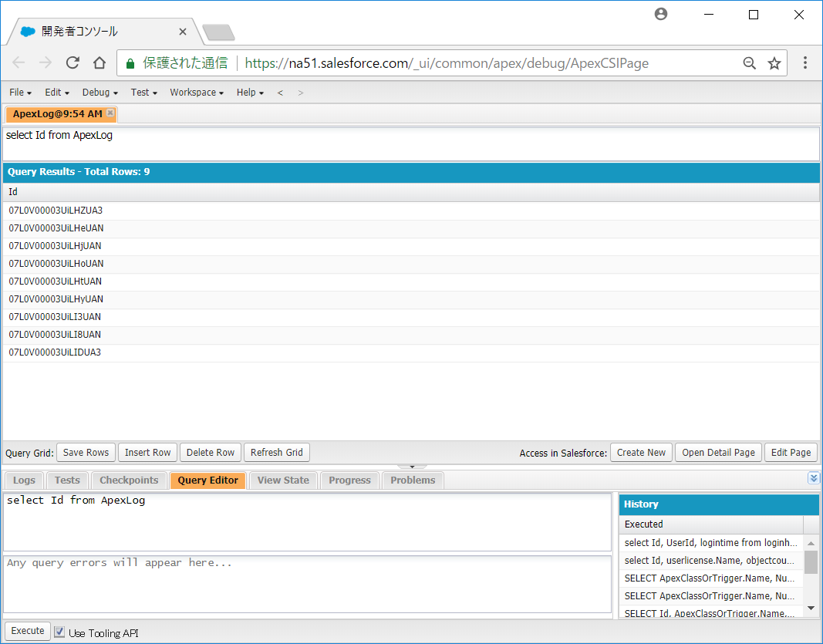The image size is (823, 644).
Task: Open the Workspace menu
Action: click(197, 93)
